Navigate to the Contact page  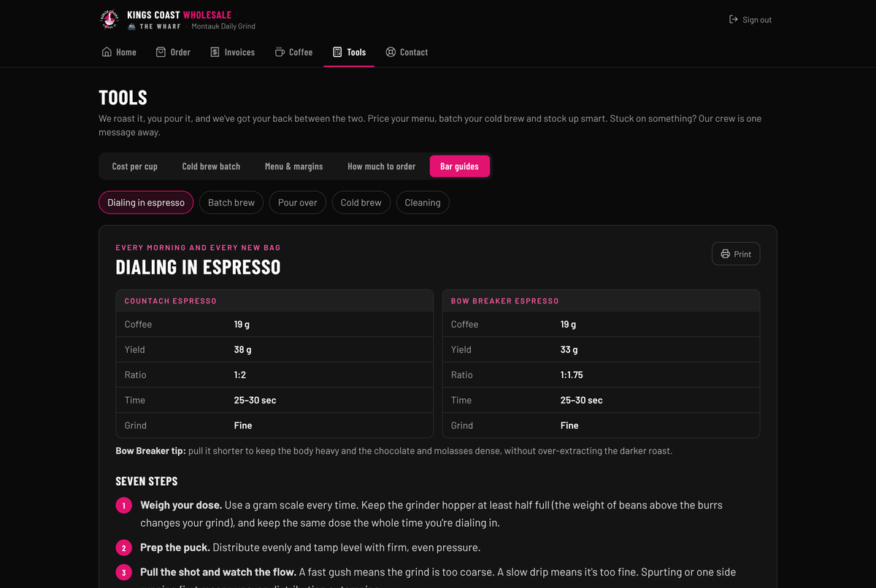(407, 52)
